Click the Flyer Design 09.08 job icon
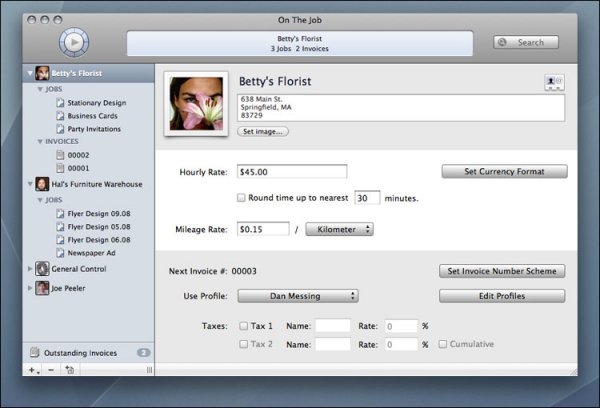 [x=60, y=214]
